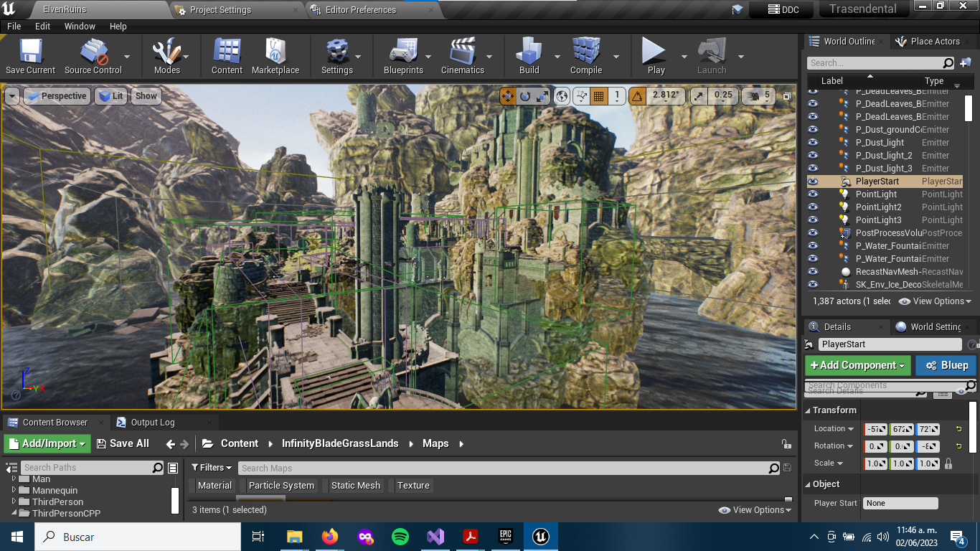Navigate back in the Content Browser history
The width and height of the screenshot is (980, 551).
171,444
